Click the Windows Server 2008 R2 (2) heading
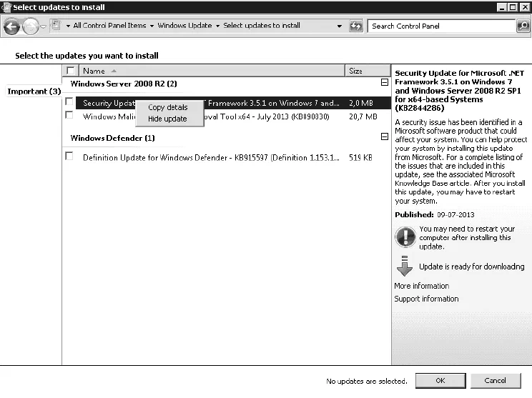This screenshot has height=398, width=532. [x=124, y=84]
